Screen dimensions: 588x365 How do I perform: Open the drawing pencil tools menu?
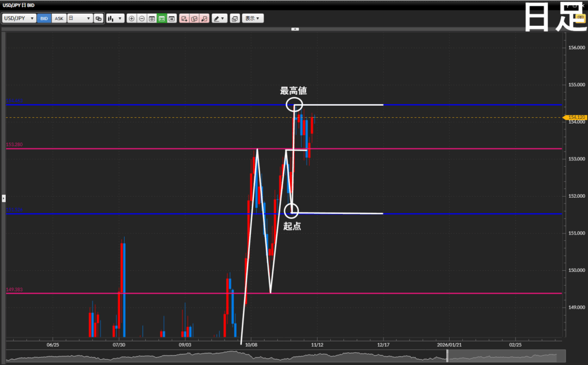click(x=219, y=18)
